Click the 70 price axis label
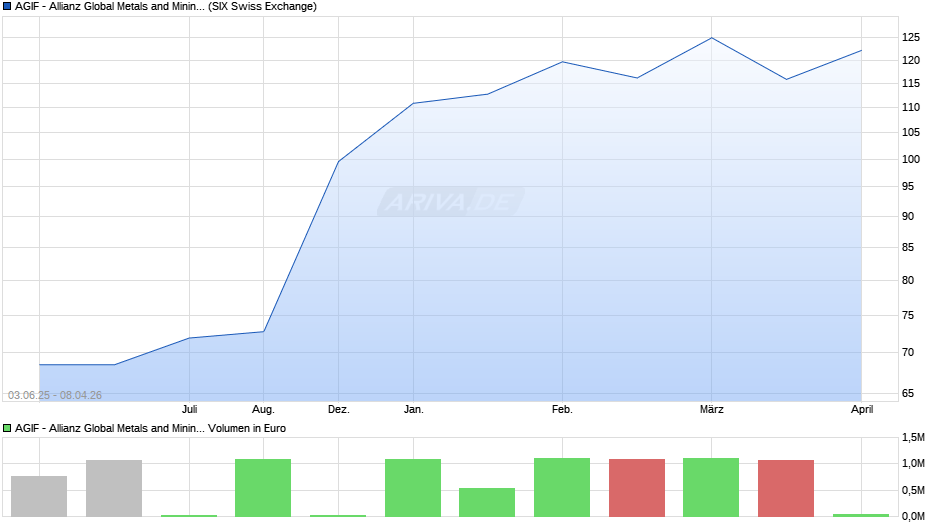Image resolution: width=940 pixels, height=526 pixels. 908,353
